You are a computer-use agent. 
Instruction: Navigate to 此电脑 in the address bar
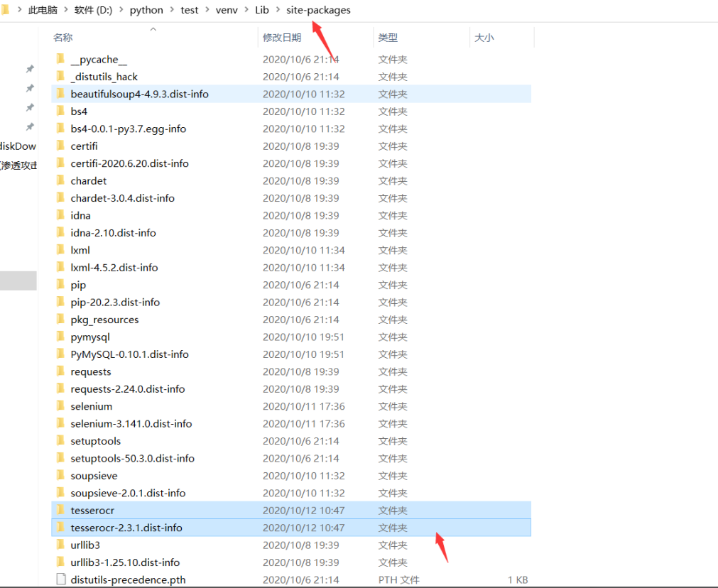pos(43,10)
